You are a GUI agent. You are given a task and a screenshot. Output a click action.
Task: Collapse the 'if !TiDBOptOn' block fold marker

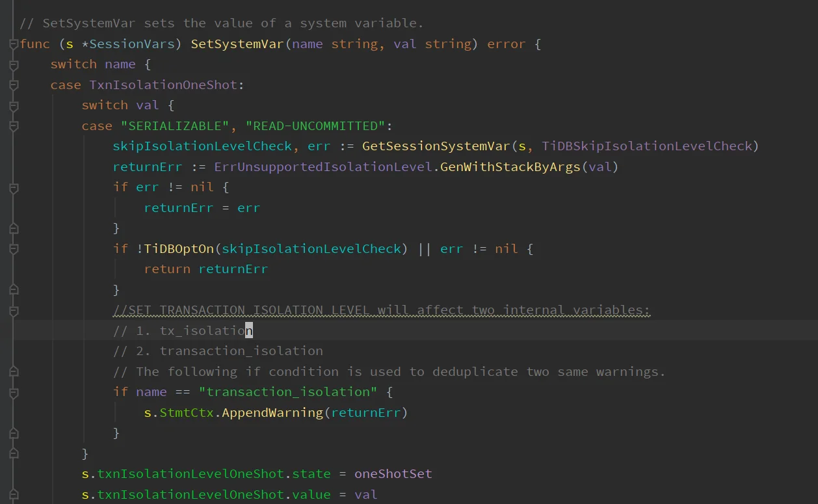14,248
